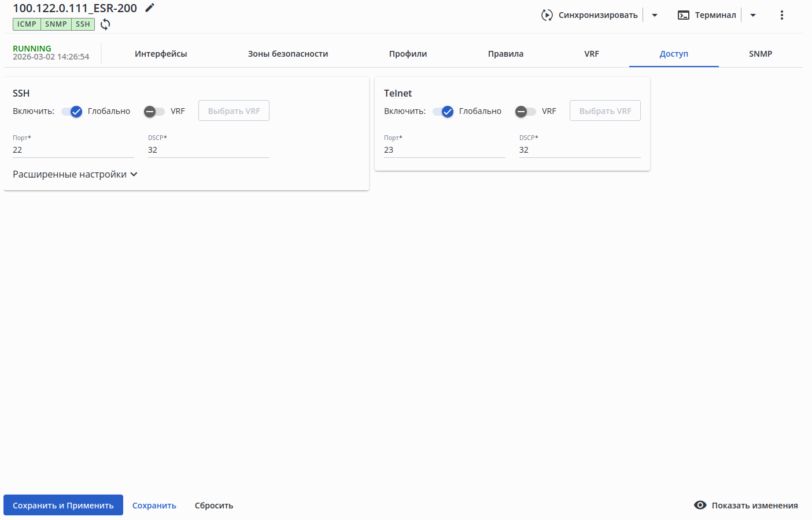The width and height of the screenshot is (812, 520).
Task: Click the Сохранить и Применить button
Action: tap(63, 505)
